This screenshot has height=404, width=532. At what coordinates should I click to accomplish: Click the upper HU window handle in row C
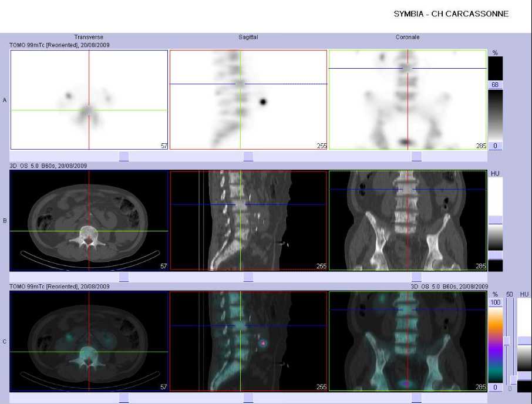[524, 341]
